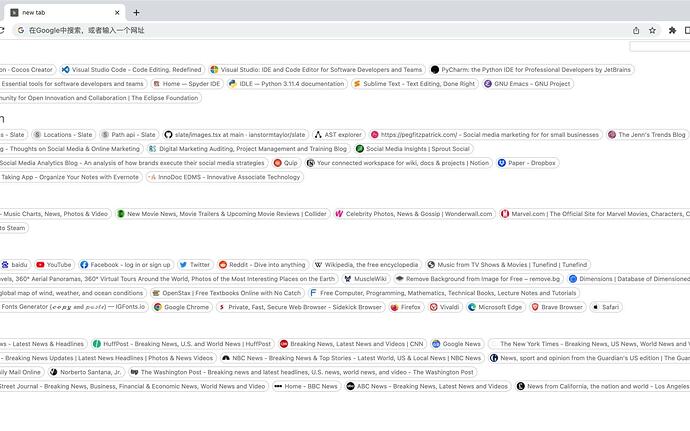This screenshot has width=690, height=431.
Task: Open Brave Browser bookmark chip
Action: [557, 307]
